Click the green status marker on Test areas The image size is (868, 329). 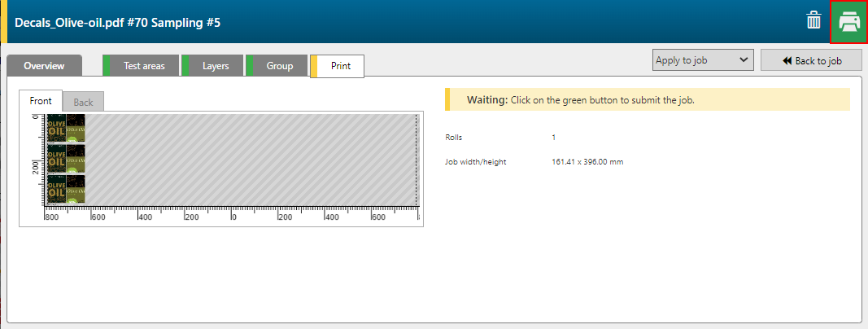(x=107, y=66)
